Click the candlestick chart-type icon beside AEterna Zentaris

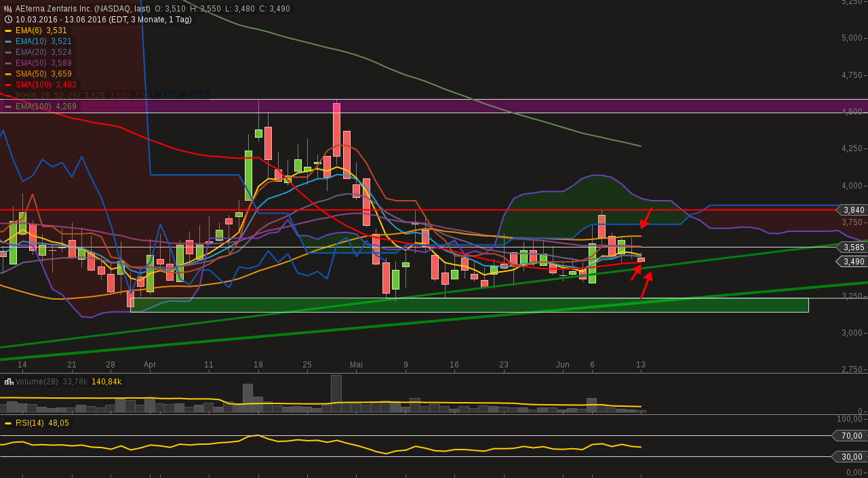(8, 9)
